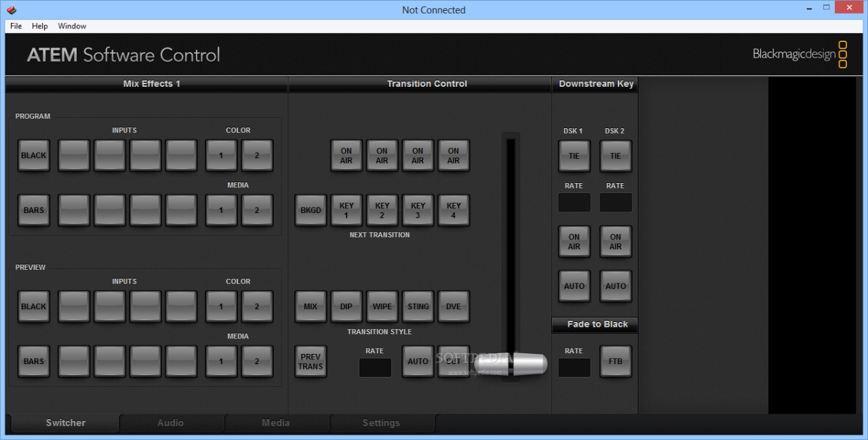The height and width of the screenshot is (440, 868).
Task: Click the T-bar fader handle
Action: pyautogui.click(x=511, y=364)
